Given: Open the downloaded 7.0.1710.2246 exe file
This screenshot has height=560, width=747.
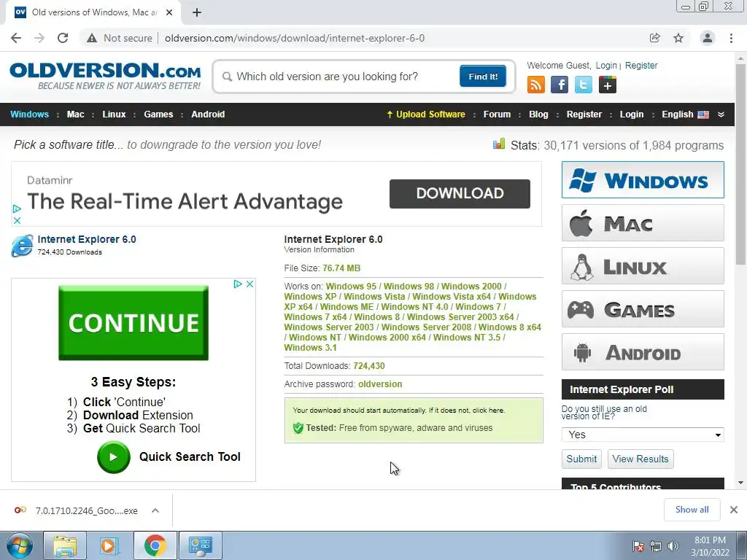Looking at the screenshot, I should [x=76, y=510].
